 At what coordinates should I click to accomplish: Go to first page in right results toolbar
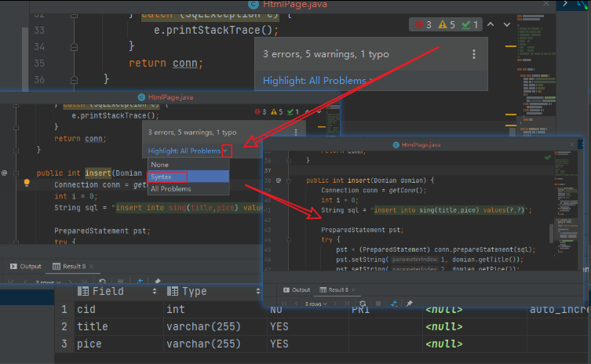(x=285, y=304)
